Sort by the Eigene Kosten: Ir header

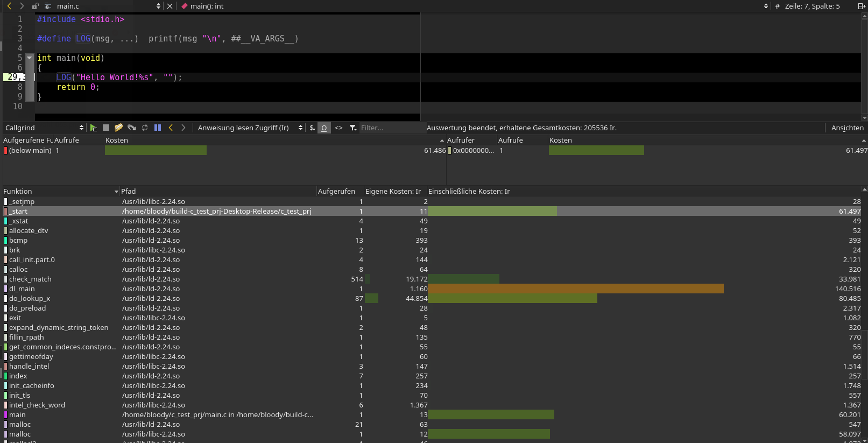click(396, 191)
